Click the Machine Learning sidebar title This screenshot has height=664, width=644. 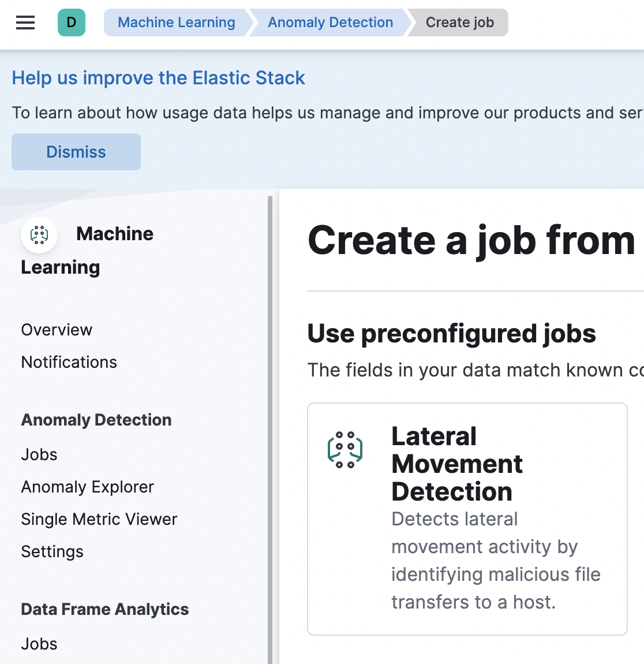click(x=87, y=251)
